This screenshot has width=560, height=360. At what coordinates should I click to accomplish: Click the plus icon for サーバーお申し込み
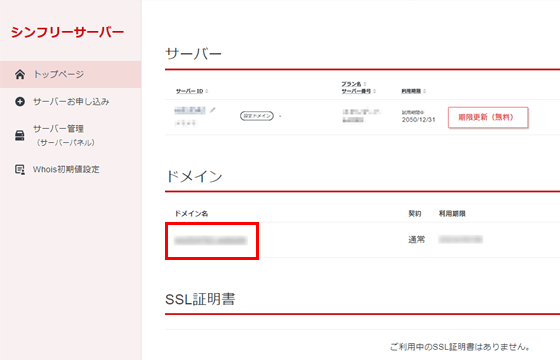(x=20, y=101)
